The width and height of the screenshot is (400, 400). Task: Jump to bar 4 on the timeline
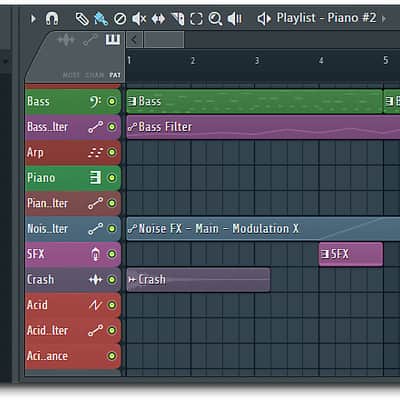tap(321, 61)
